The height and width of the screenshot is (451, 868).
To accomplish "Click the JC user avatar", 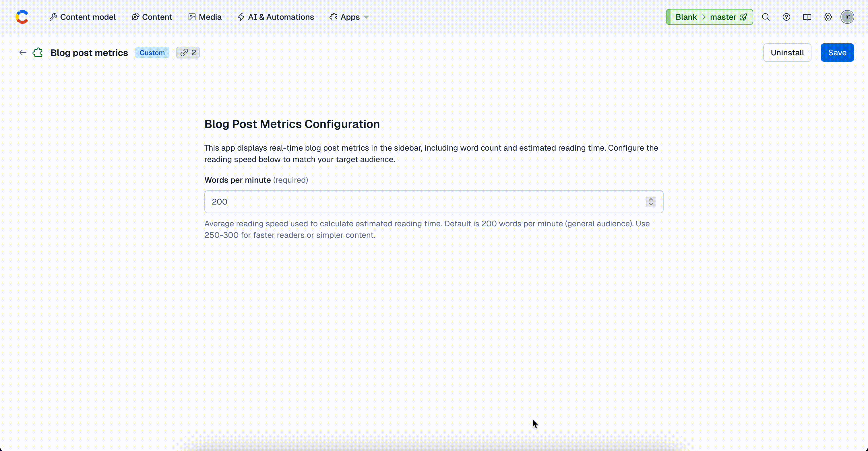I will (847, 17).
